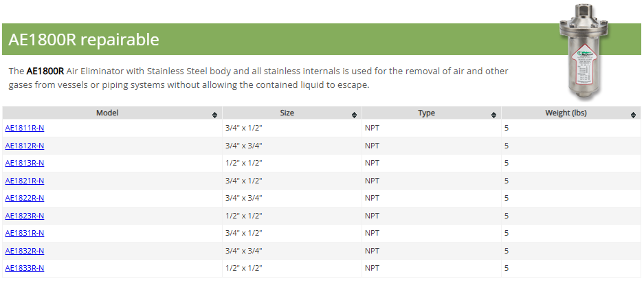Click the AE1800R repairable green heading banner

point(275,40)
